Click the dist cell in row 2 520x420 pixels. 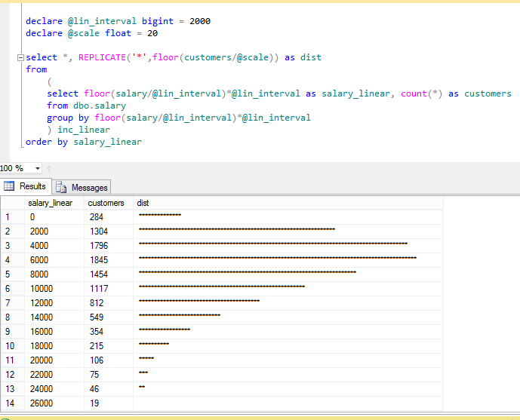[x=288, y=231]
